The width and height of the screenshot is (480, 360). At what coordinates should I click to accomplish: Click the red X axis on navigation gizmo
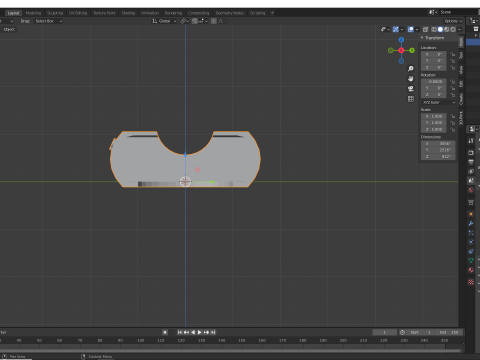401,50
